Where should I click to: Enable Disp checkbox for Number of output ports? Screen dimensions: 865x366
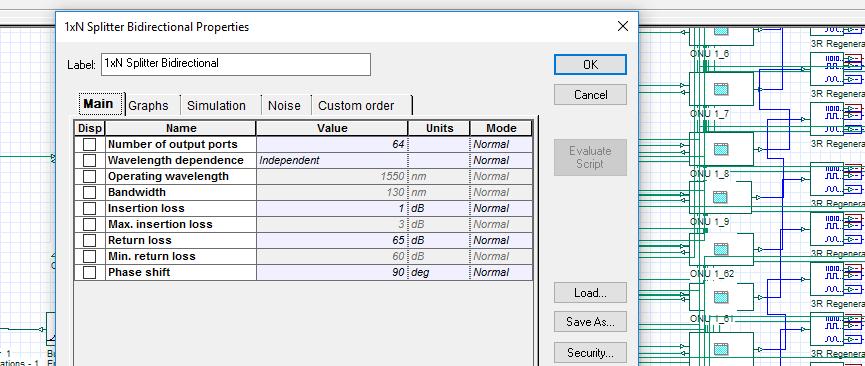(89, 145)
